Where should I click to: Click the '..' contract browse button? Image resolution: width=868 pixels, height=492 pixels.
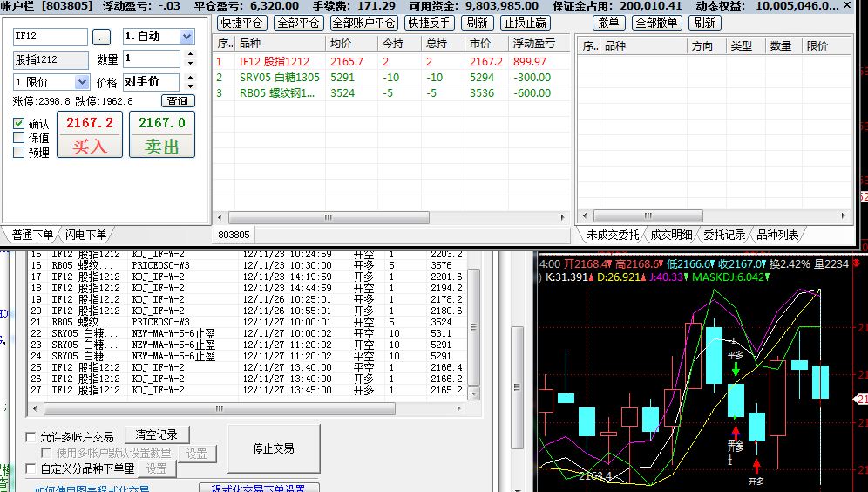[x=102, y=38]
